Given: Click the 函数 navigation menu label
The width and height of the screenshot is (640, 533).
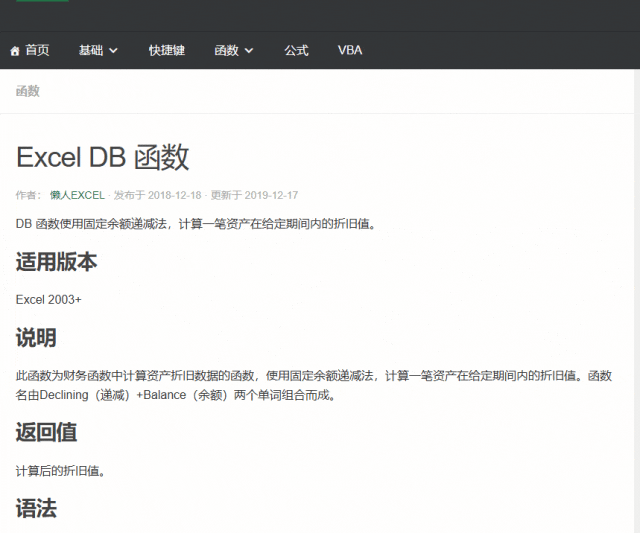Looking at the screenshot, I should [x=226, y=50].
